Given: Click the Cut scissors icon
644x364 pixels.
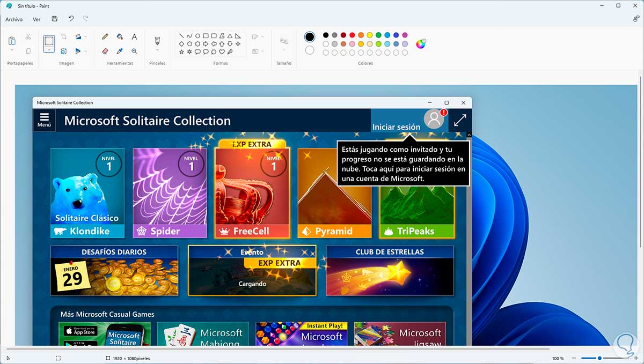Looking at the screenshot, I should coord(28,37).
